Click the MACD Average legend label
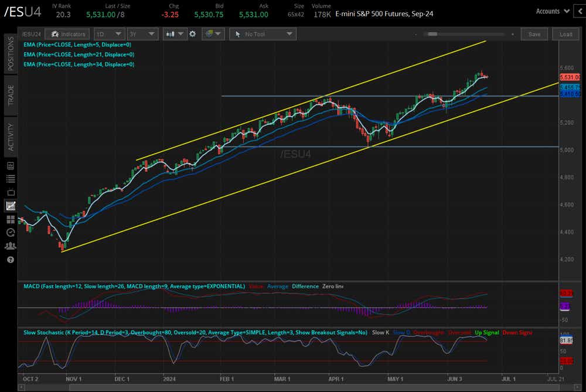 pyautogui.click(x=278, y=287)
